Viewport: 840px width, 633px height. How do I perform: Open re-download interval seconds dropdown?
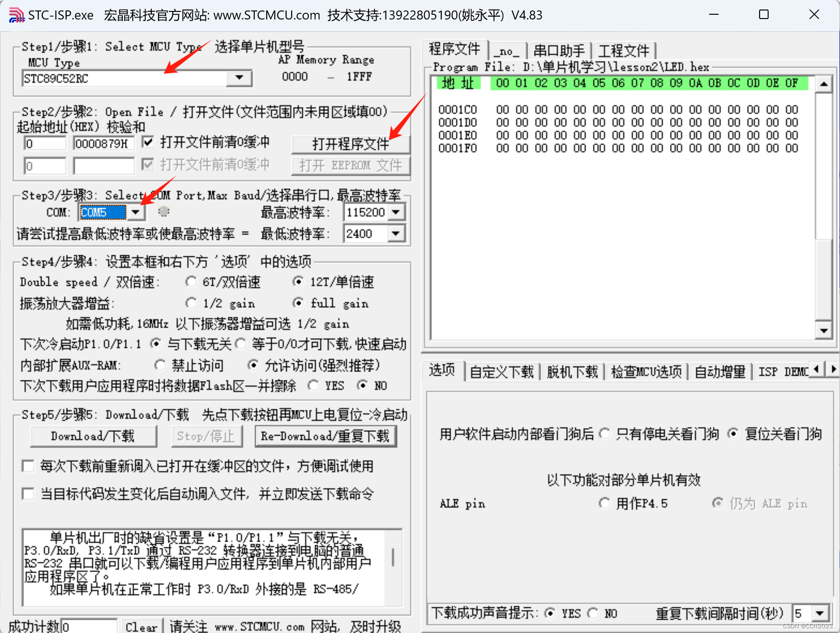click(x=820, y=613)
